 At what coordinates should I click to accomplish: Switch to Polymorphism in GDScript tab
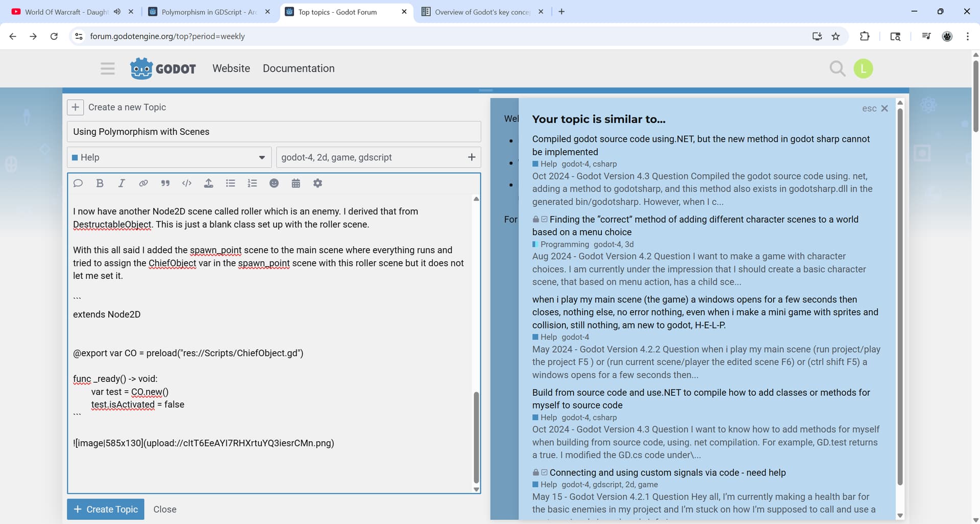coord(209,12)
